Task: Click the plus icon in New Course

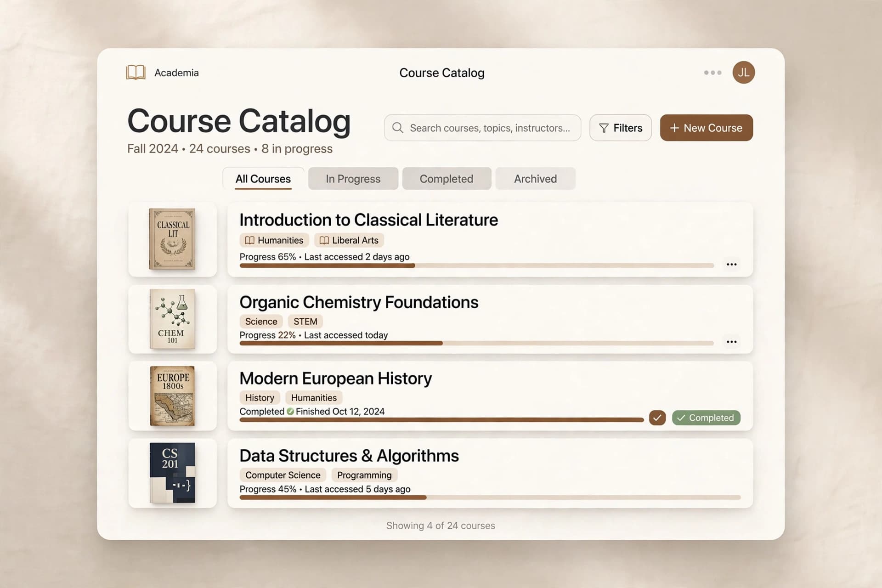Action: [674, 128]
